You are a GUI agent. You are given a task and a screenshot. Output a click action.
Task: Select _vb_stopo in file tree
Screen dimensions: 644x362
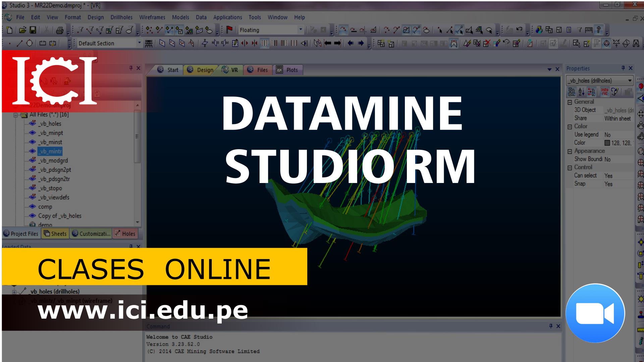point(50,188)
